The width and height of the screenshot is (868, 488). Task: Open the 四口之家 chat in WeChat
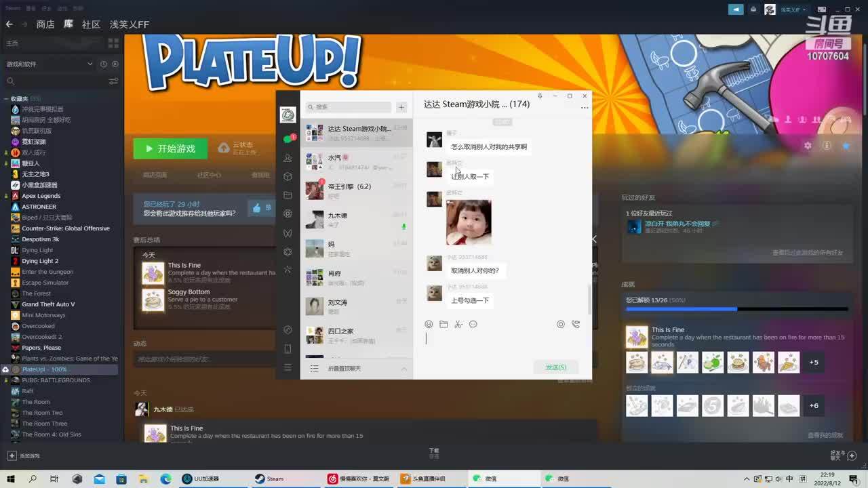pyautogui.click(x=357, y=335)
